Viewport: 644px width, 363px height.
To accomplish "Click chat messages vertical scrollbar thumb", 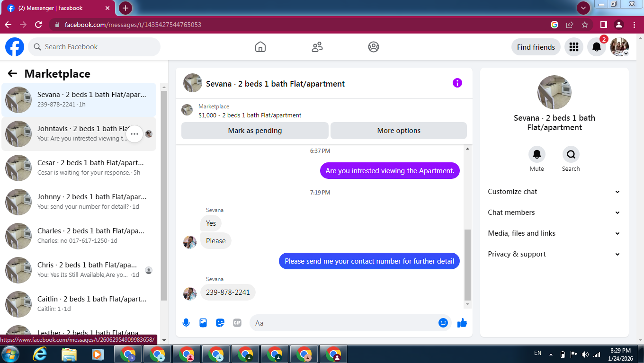I will click(x=467, y=265).
